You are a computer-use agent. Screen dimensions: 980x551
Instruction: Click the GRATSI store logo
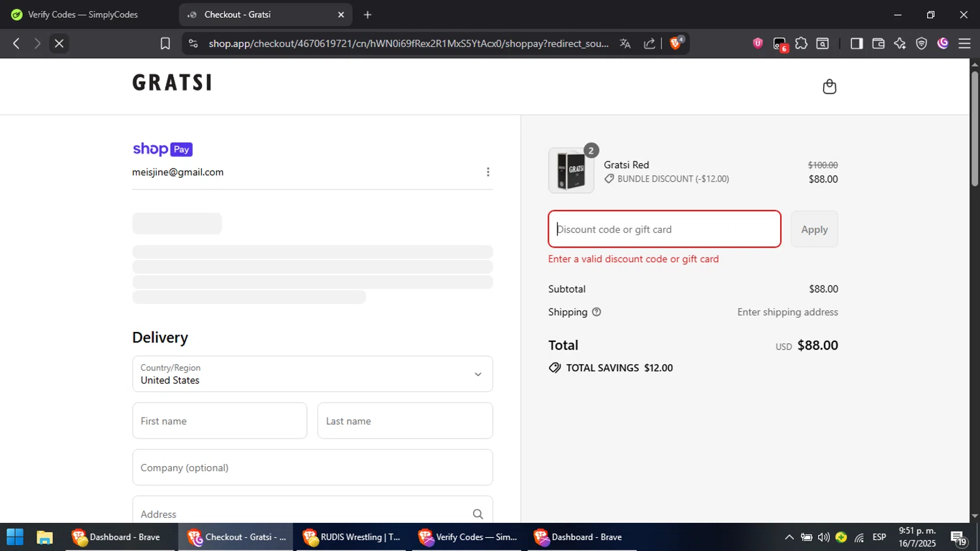click(172, 82)
